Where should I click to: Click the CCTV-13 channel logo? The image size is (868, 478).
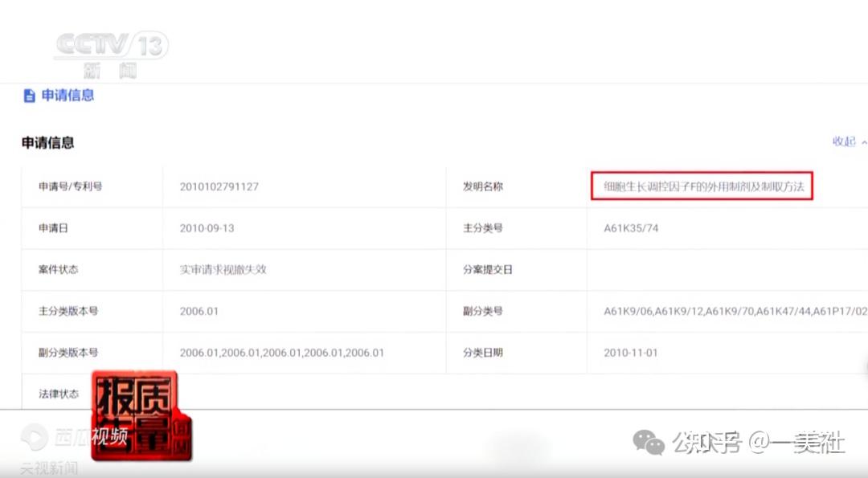click(110, 45)
